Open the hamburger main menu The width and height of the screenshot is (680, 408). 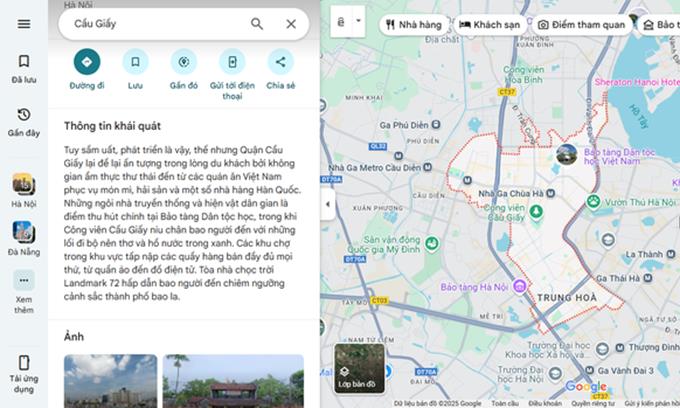24,24
